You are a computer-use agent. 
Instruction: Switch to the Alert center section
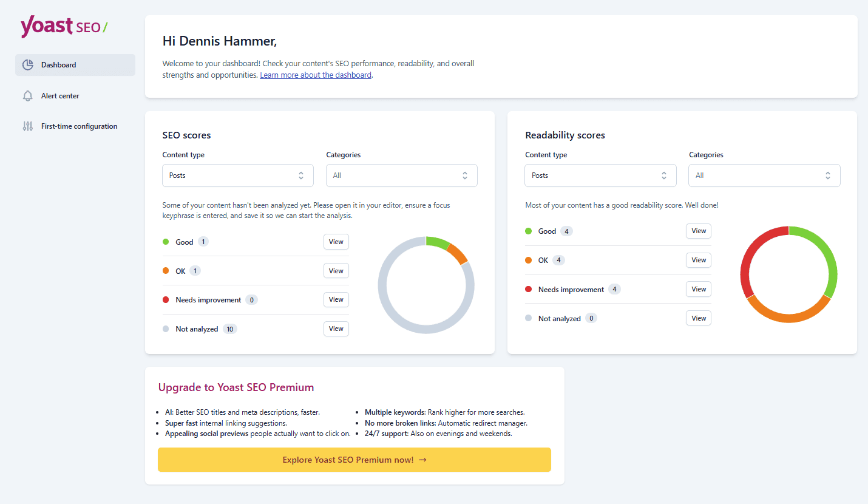point(59,95)
